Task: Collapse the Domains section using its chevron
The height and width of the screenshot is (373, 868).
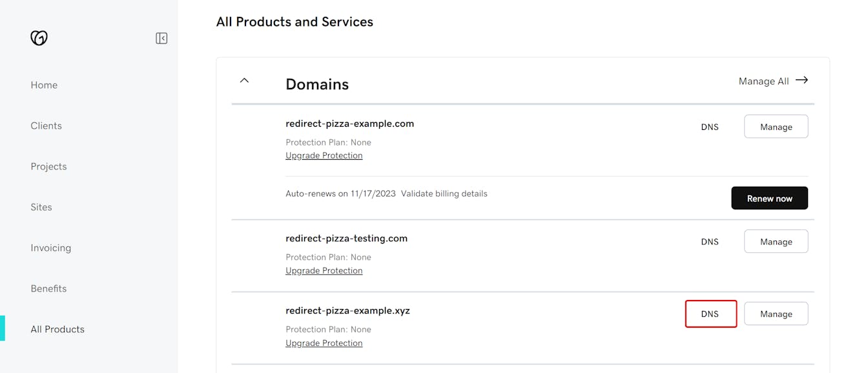Action: click(244, 80)
